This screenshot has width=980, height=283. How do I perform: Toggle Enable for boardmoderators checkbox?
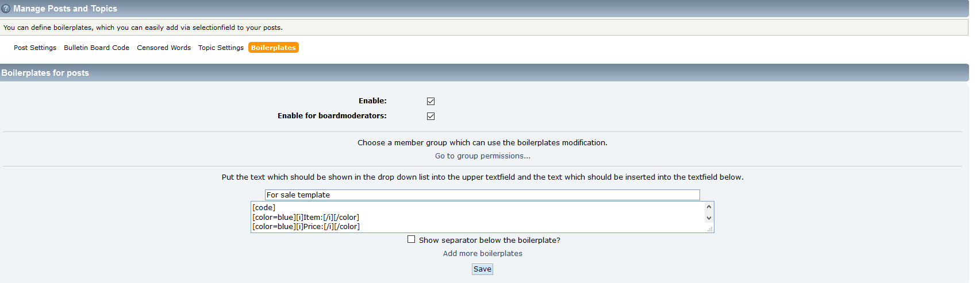pyautogui.click(x=431, y=116)
